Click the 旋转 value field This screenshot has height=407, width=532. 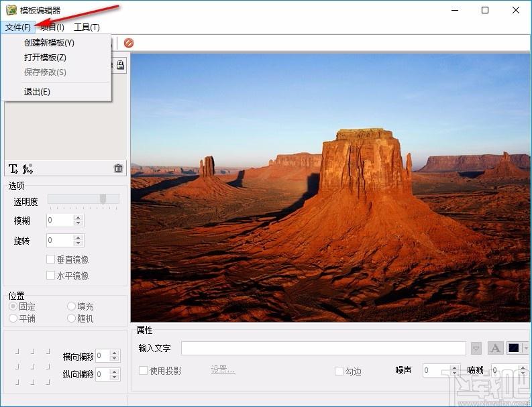(60, 241)
